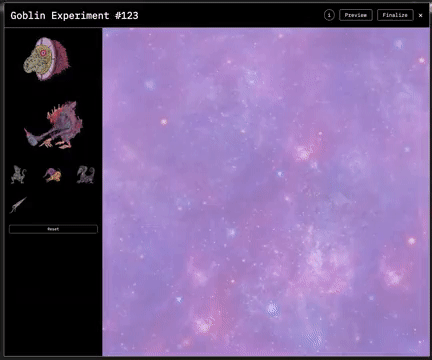Click the Preview button
The height and width of the screenshot is (360, 432).
click(x=356, y=15)
